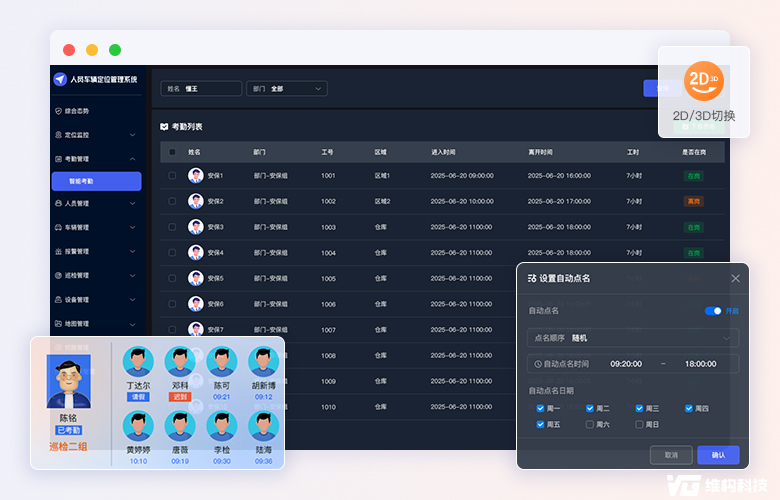Uncheck the 周三 checkbox
The width and height of the screenshot is (780, 500).
coord(640,408)
